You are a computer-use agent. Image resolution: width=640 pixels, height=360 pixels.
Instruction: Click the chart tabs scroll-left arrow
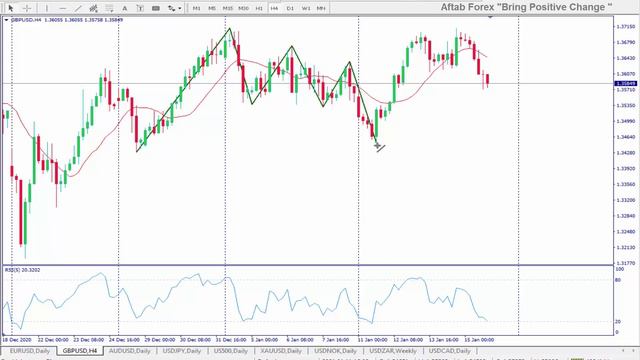[623, 351]
